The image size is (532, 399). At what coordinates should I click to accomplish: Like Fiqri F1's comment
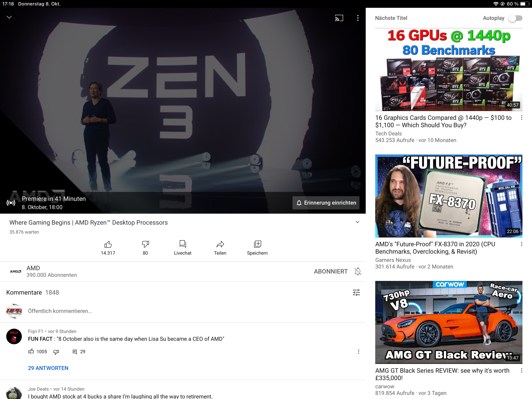click(31, 351)
